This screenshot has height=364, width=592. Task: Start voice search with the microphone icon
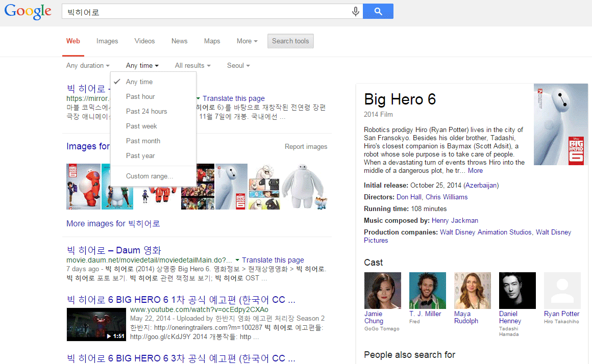coord(355,11)
